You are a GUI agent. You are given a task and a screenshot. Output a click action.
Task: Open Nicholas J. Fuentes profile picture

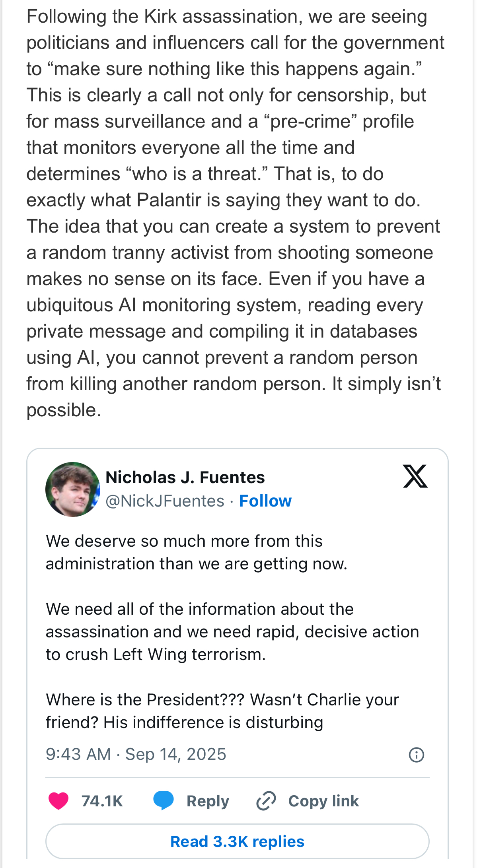73,489
